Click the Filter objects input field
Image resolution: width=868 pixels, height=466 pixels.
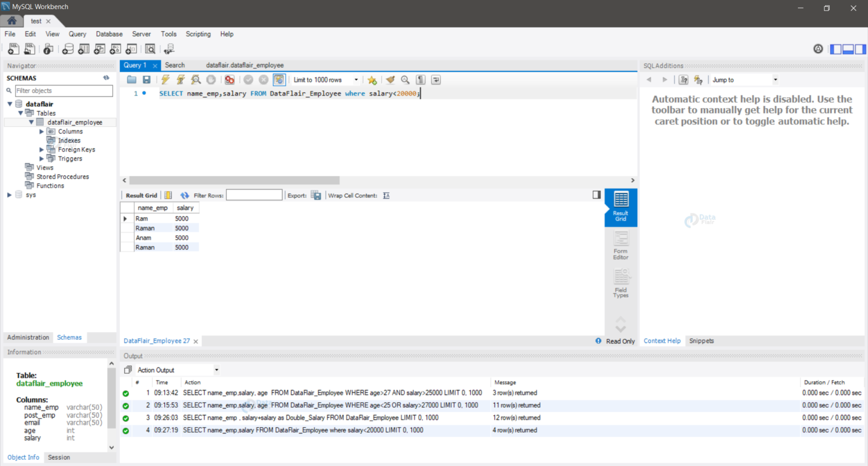coord(64,90)
